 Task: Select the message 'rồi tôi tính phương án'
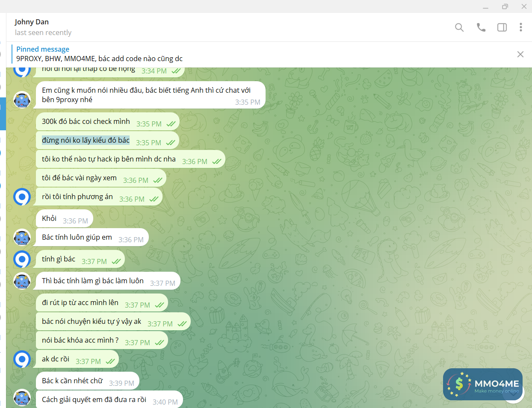(98, 197)
